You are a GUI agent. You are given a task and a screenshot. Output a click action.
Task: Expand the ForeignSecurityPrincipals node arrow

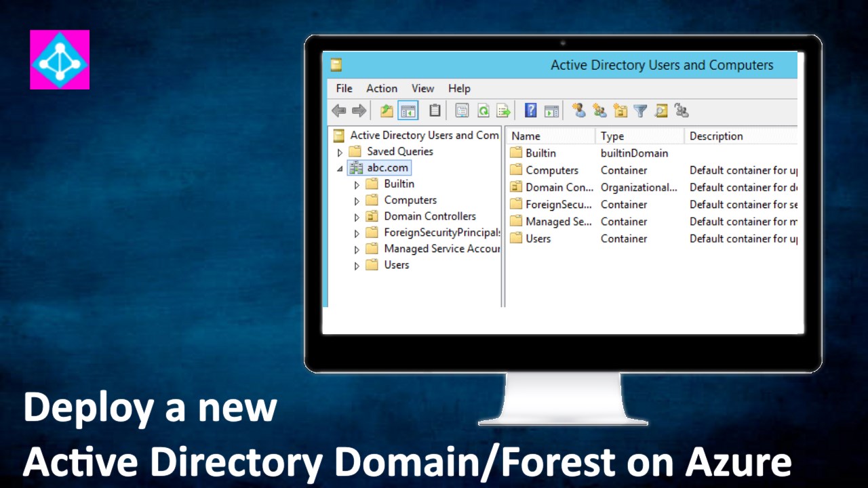[357, 233]
